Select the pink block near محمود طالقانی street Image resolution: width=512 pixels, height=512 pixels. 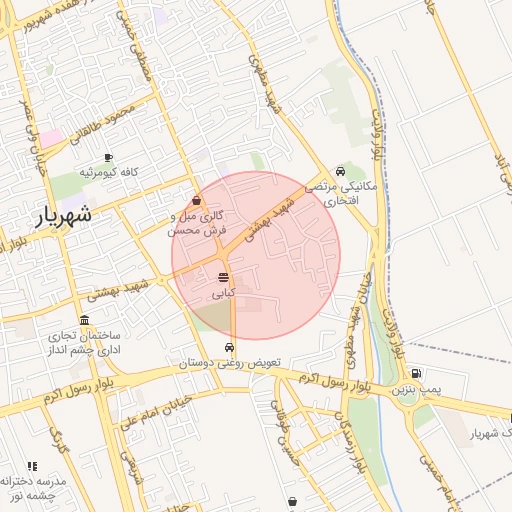51,138
